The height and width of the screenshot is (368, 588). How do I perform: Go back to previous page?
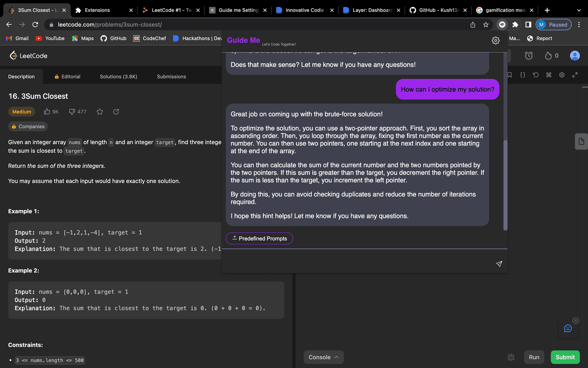click(x=9, y=25)
